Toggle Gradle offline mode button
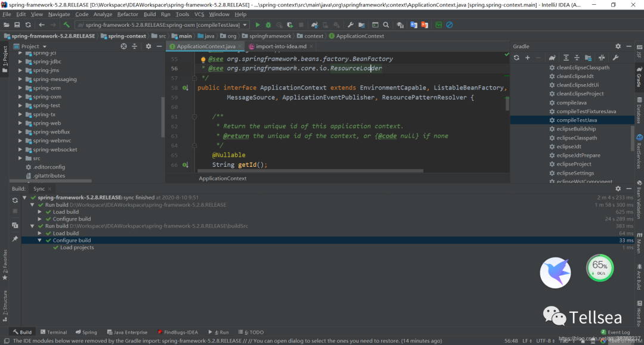Image resolution: width=644 pixels, height=345 pixels. pyautogui.click(x=602, y=58)
